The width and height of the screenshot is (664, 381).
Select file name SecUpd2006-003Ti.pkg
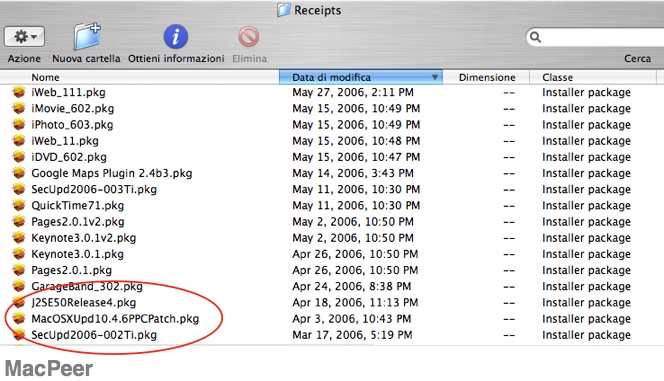click(94, 189)
